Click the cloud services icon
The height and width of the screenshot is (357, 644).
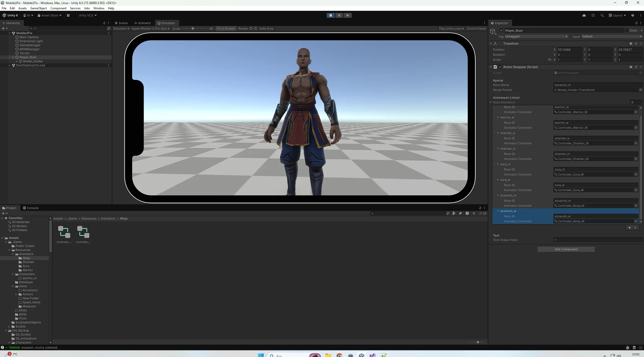coord(584,15)
